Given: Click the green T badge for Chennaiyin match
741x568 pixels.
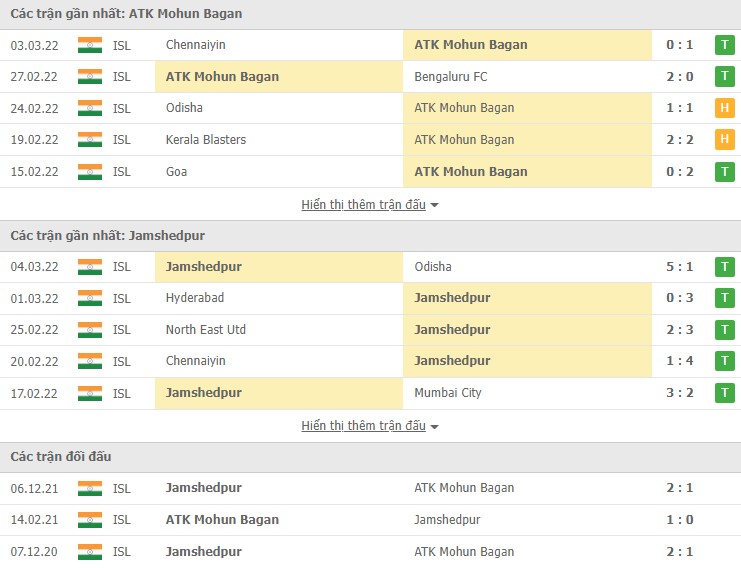Looking at the screenshot, I should tap(724, 45).
